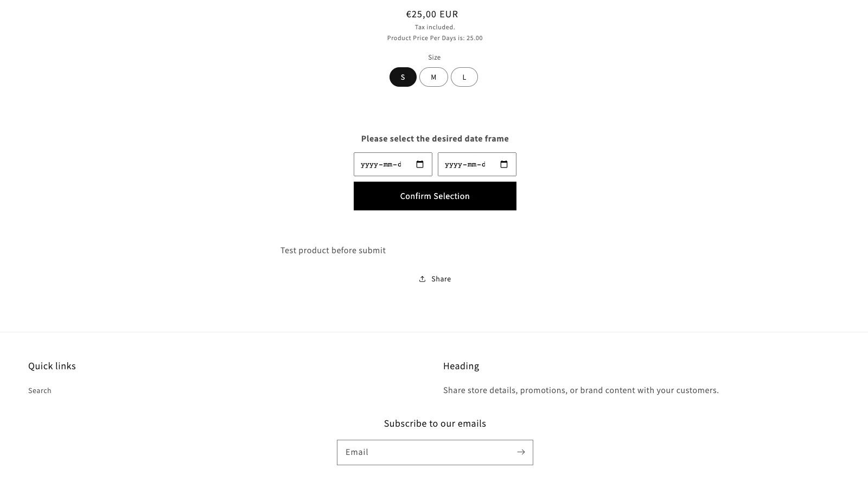Click the Product Price Per Days line
This screenshot has height=488, width=868.
(435, 38)
